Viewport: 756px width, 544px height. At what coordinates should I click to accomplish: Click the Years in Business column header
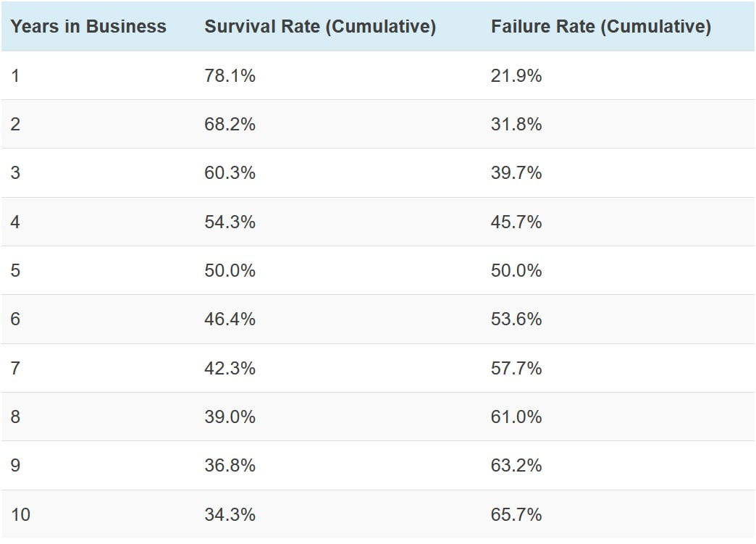(88, 27)
